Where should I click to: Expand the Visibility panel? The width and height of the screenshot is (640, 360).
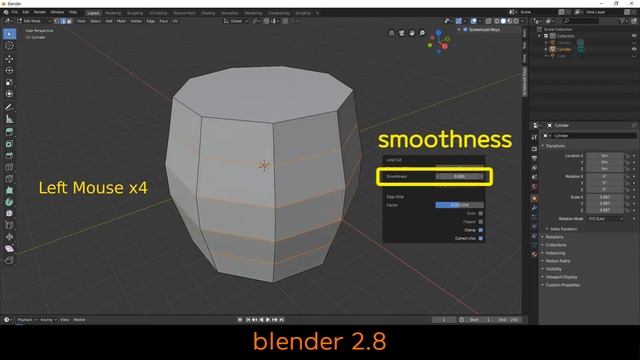click(553, 269)
